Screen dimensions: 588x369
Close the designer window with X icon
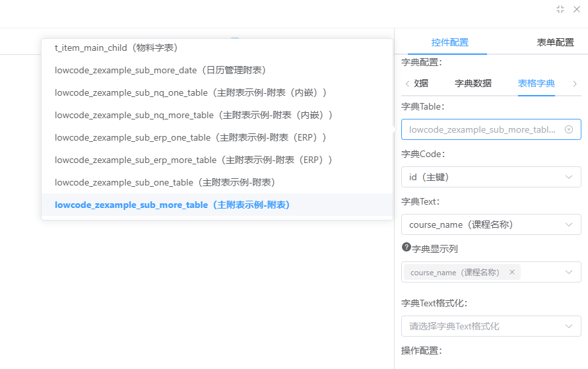(x=576, y=9)
